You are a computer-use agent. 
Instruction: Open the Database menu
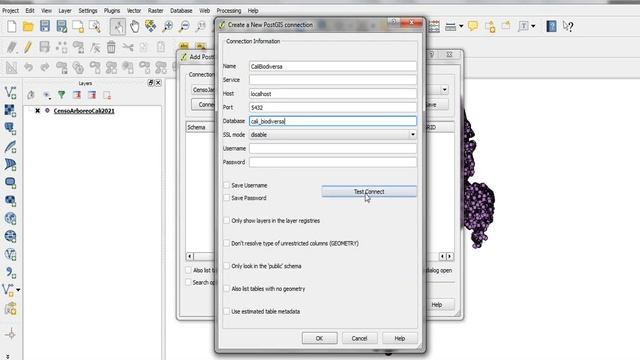click(181, 11)
